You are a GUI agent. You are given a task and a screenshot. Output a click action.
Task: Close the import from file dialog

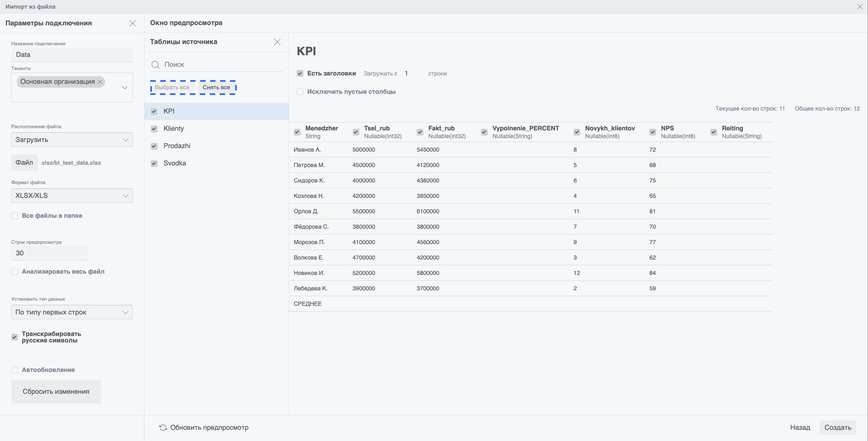point(860,6)
